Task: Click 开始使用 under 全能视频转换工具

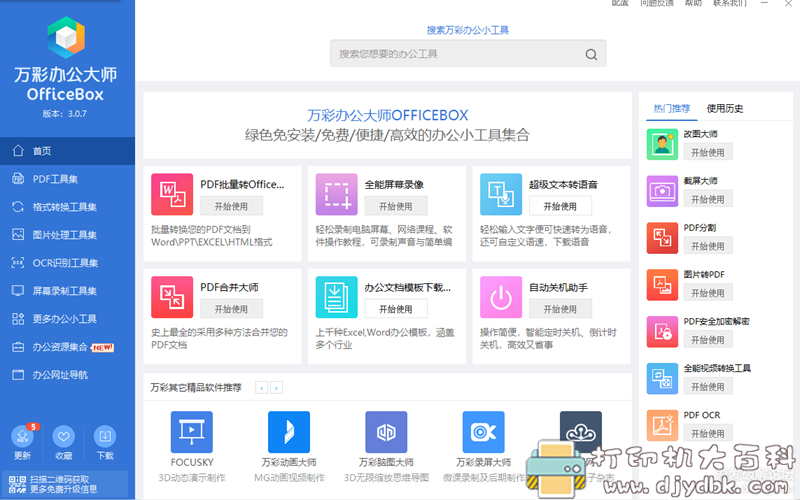Action: point(708,387)
